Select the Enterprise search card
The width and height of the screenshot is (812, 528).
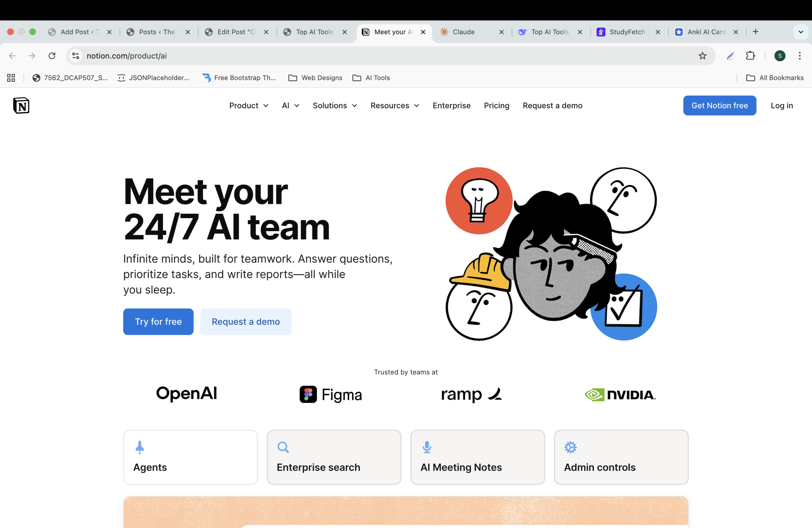pyautogui.click(x=334, y=457)
